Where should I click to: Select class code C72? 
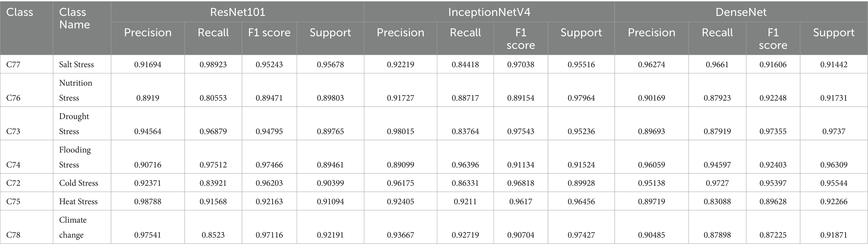coord(13,183)
